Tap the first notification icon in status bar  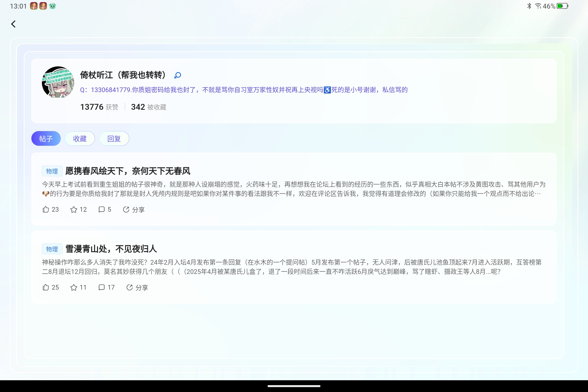tap(34, 6)
